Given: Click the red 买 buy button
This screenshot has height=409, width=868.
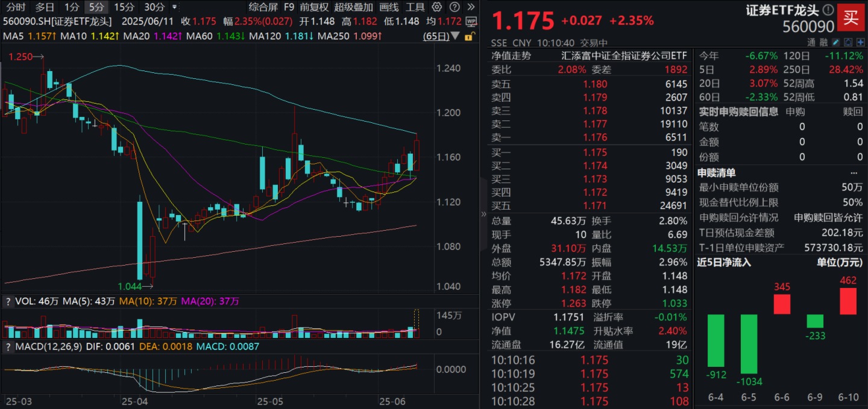Looking at the screenshot, I should pyautogui.click(x=851, y=18).
